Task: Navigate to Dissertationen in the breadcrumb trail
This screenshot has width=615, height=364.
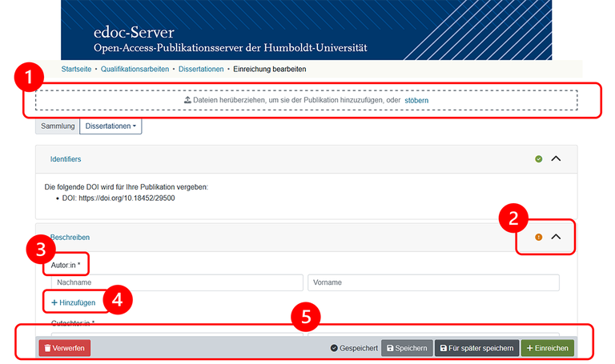Action: [x=201, y=70]
